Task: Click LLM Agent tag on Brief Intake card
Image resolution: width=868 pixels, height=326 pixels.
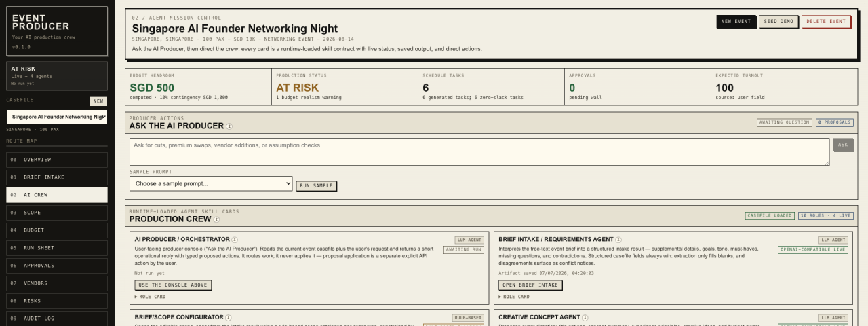Action: click(833, 240)
